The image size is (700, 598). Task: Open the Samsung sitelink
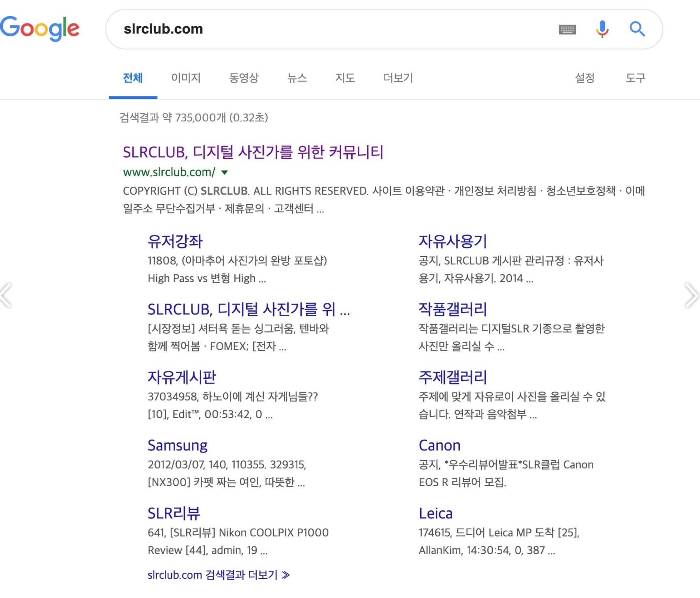coord(178,446)
